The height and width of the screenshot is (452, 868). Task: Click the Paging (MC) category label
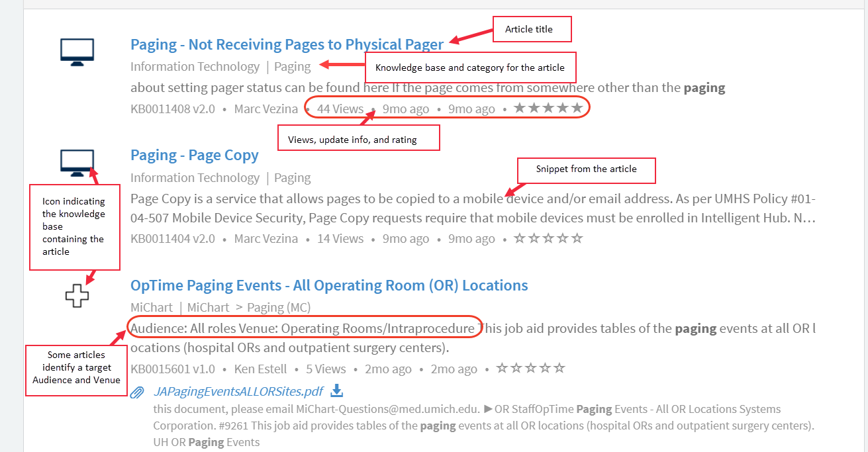278,307
